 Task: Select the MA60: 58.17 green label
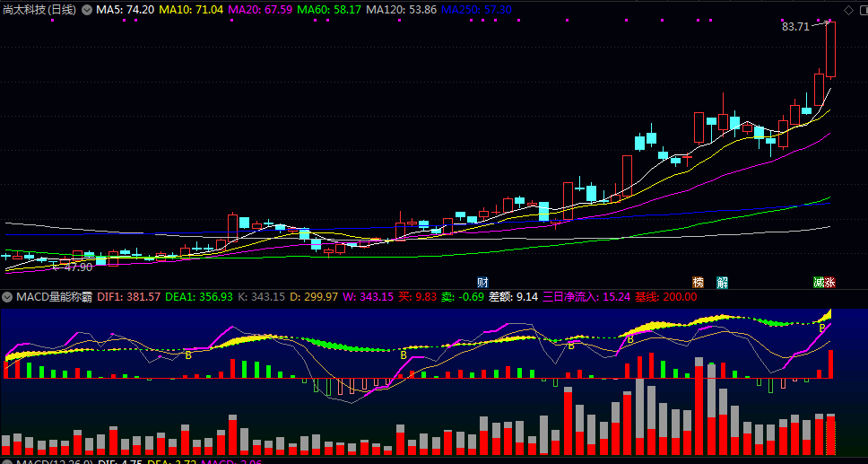click(329, 10)
